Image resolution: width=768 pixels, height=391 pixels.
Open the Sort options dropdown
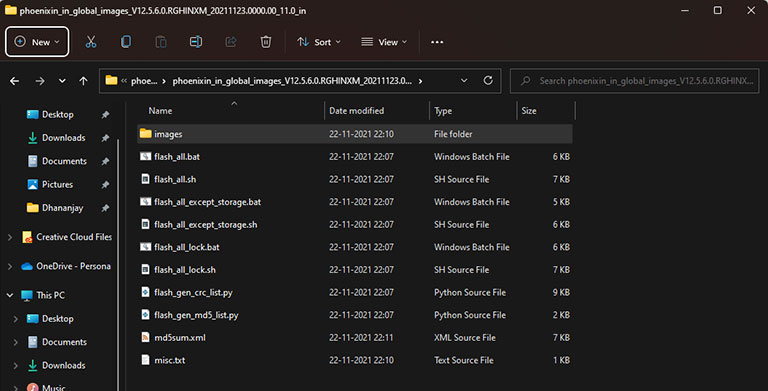319,42
